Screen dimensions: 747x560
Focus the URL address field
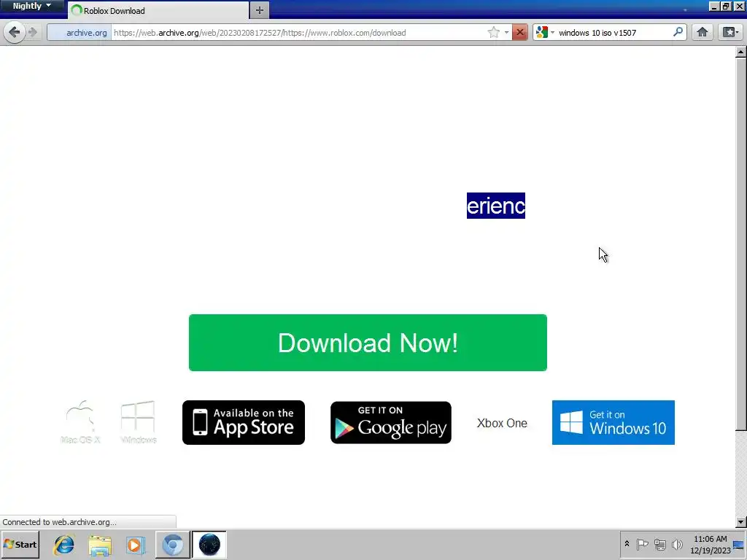pyautogui.click(x=298, y=32)
